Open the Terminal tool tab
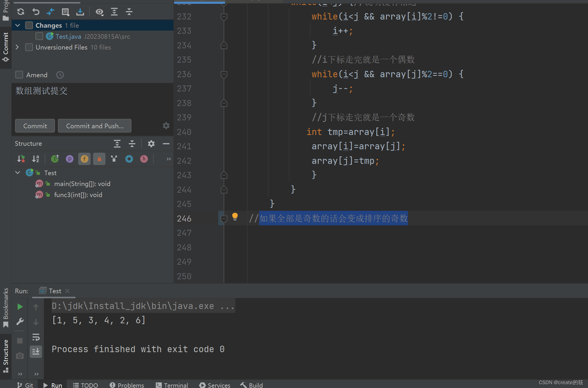Screen dimensions: 588x388 (x=172, y=385)
